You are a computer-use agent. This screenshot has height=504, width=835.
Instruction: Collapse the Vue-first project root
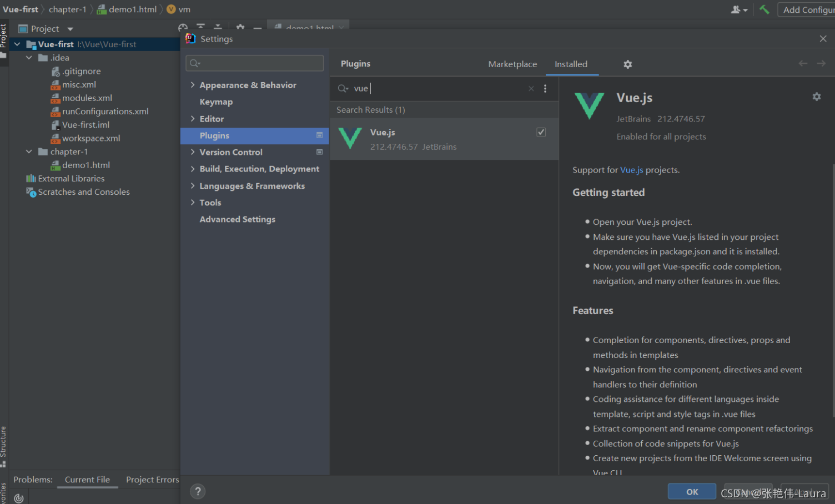point(17,44)
